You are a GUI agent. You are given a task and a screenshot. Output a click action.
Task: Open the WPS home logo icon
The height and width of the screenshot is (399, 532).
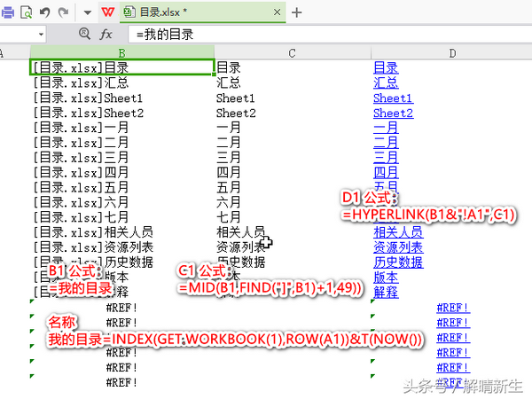[108, 12]
